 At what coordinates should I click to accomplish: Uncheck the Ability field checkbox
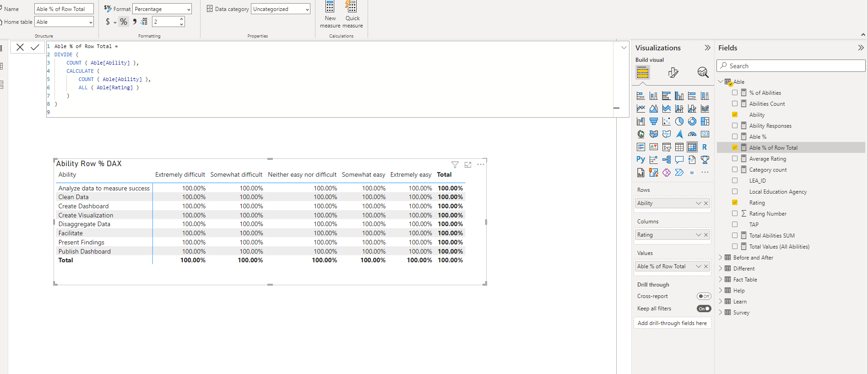(735, 114)
